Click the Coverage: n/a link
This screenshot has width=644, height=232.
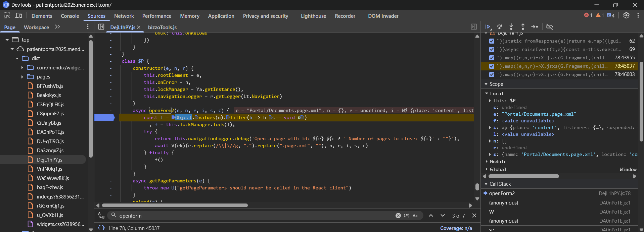(x=456, y=228)
